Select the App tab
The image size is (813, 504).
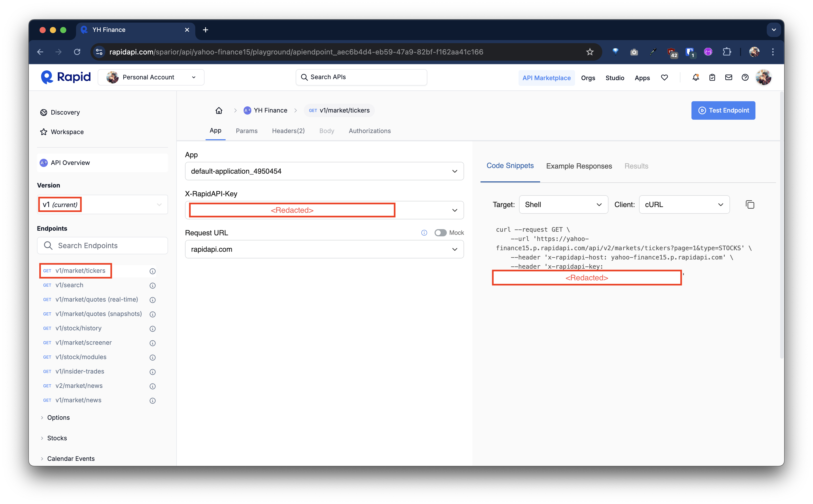215,130
